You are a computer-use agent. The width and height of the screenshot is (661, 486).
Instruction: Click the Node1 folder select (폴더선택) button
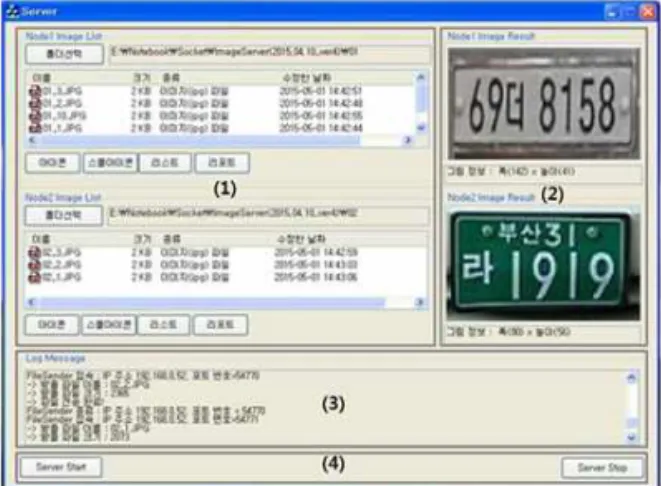(64, 54)
